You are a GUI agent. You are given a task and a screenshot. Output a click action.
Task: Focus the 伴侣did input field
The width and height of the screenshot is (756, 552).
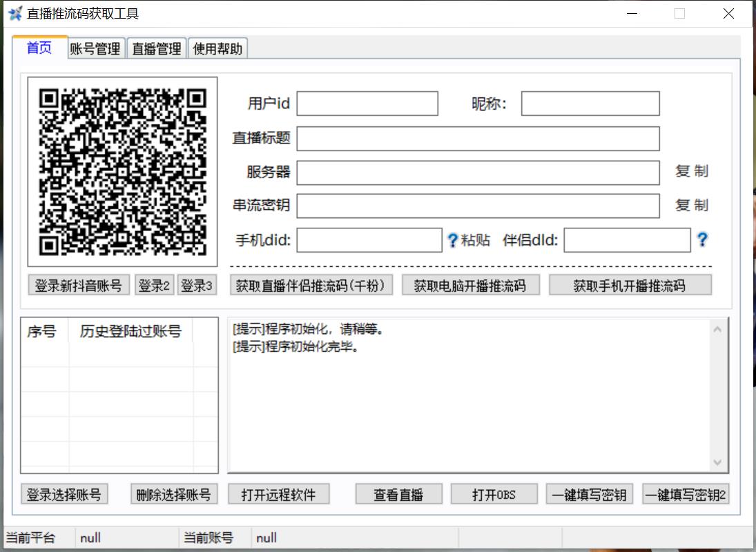(x=628, y=240)
